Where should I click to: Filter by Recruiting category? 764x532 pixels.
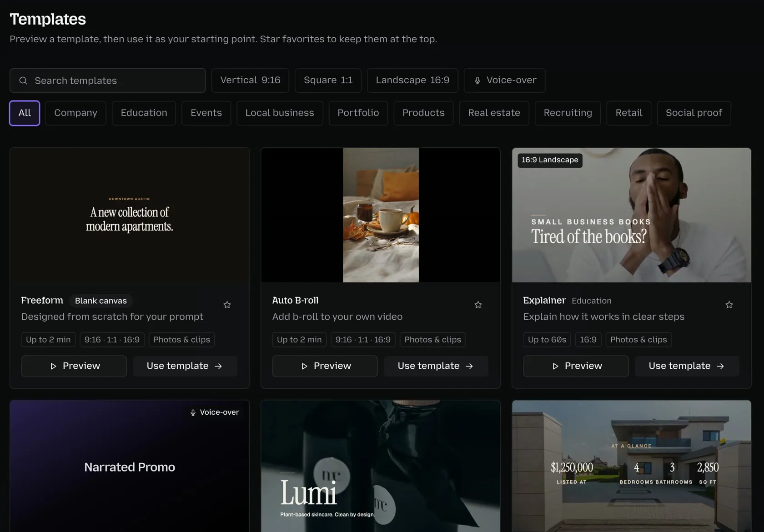568,113
